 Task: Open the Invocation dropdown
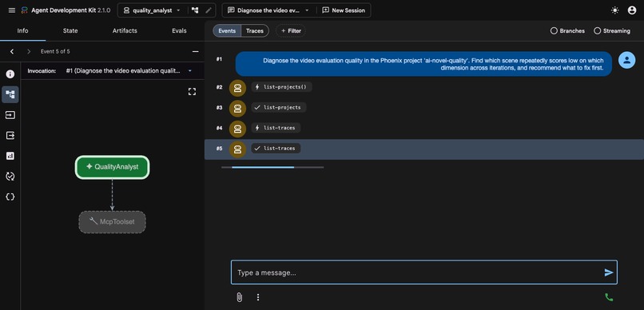(x=129, y=70)
